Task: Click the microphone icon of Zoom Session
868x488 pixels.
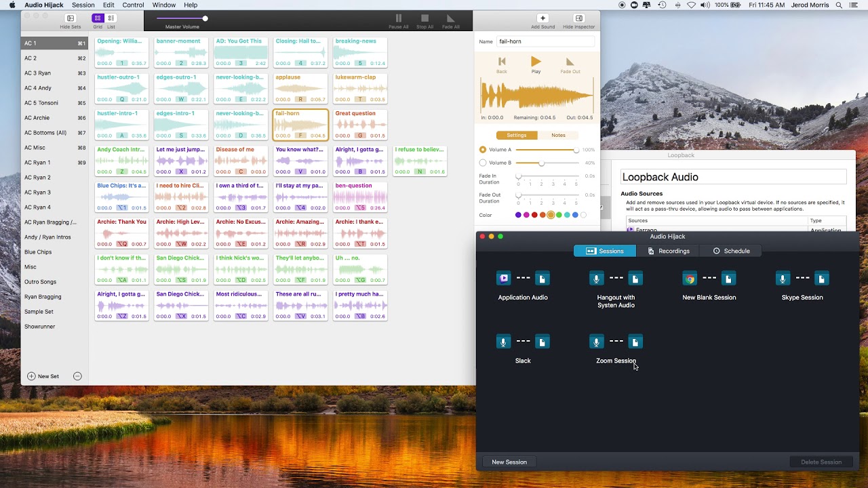Action: point(596,342)
